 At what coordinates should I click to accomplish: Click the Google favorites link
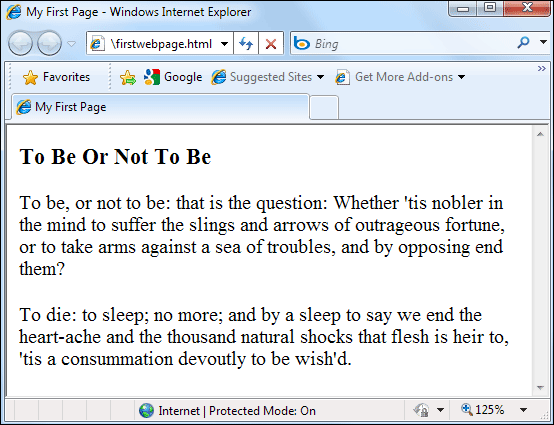click(x=173, y=77)
